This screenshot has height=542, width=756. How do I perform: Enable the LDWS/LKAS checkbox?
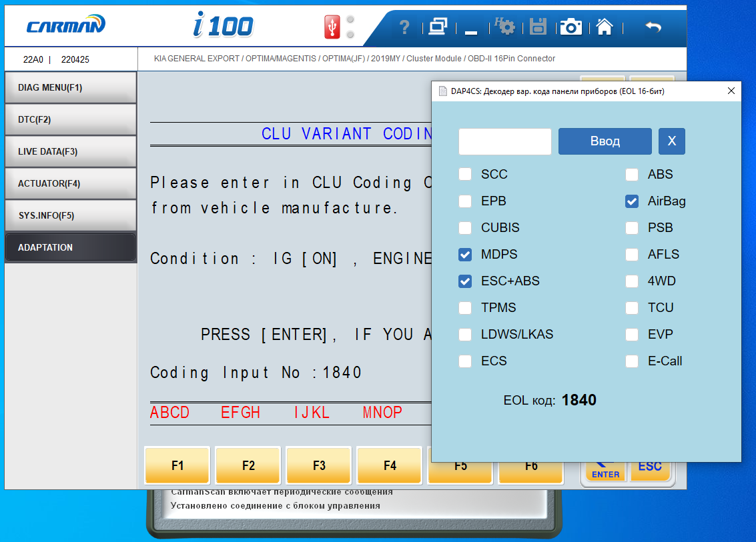coord(465,335)
